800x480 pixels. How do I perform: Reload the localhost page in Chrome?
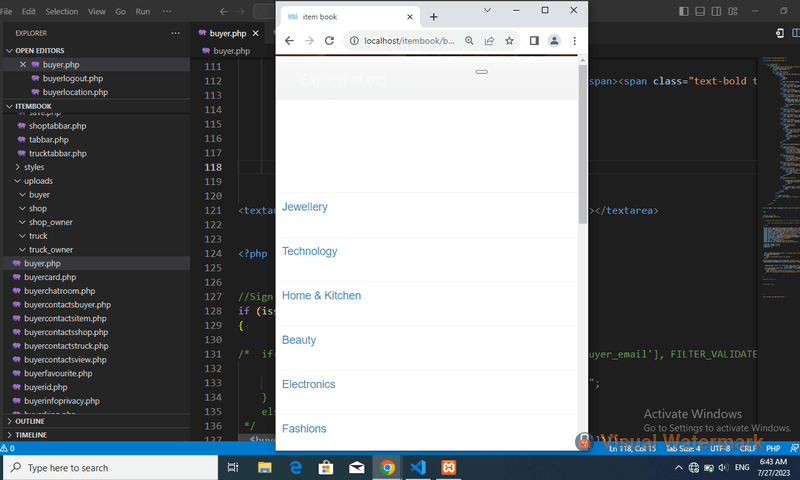(330, 41)
